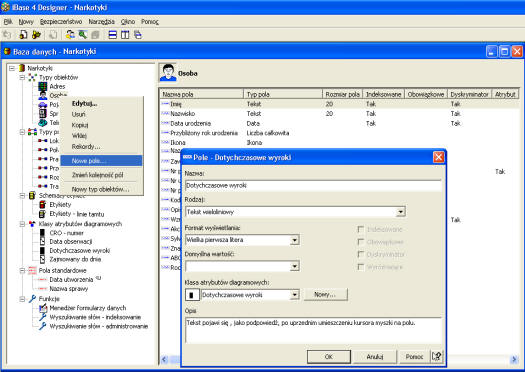Click the users toolbar icon

[x=70, y=34]
